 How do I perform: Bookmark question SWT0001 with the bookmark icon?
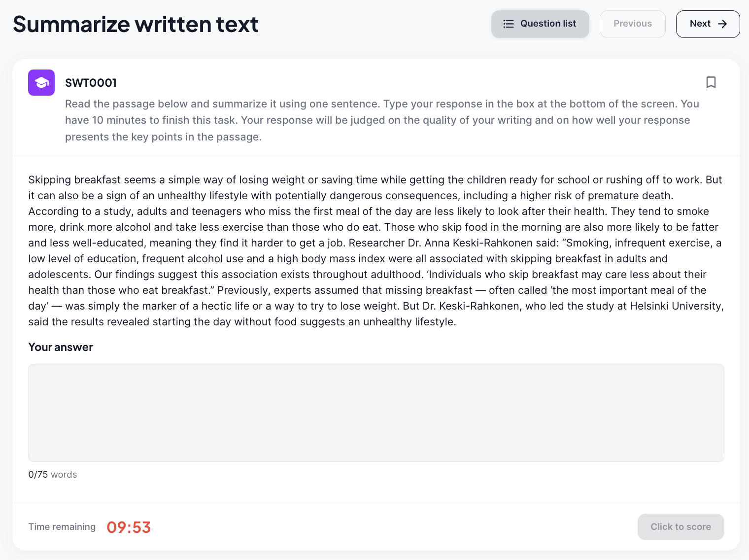(x=711, y=82)
